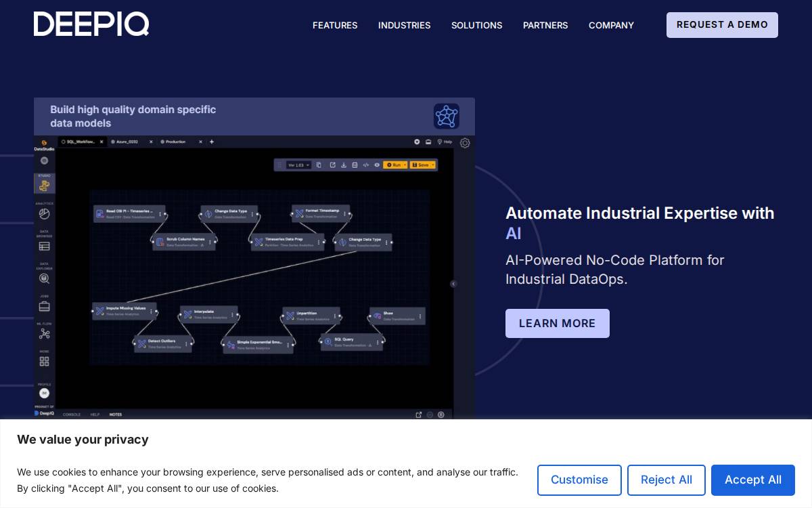
Task: Click the DataStudio logo at sidebar top
Action: tap(44, 145)
